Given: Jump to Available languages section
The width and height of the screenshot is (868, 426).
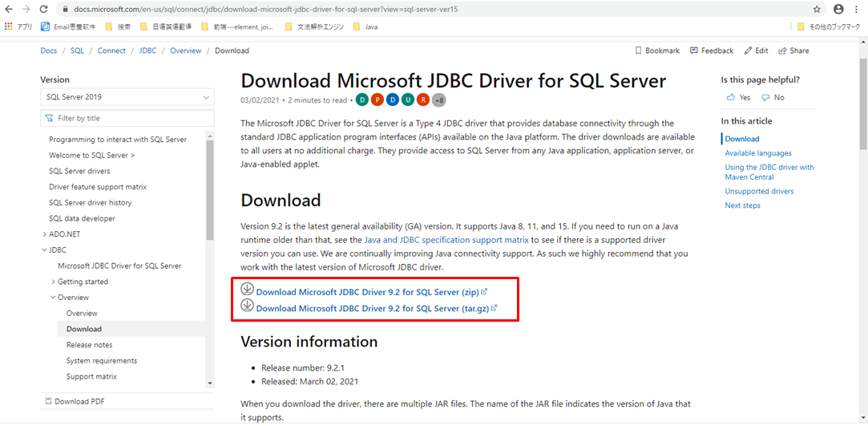Looking at the screenshot, I should tap(758, 153).
